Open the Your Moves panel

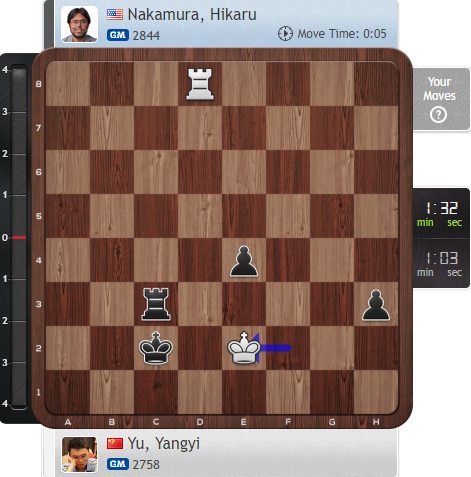pos(441,99)
